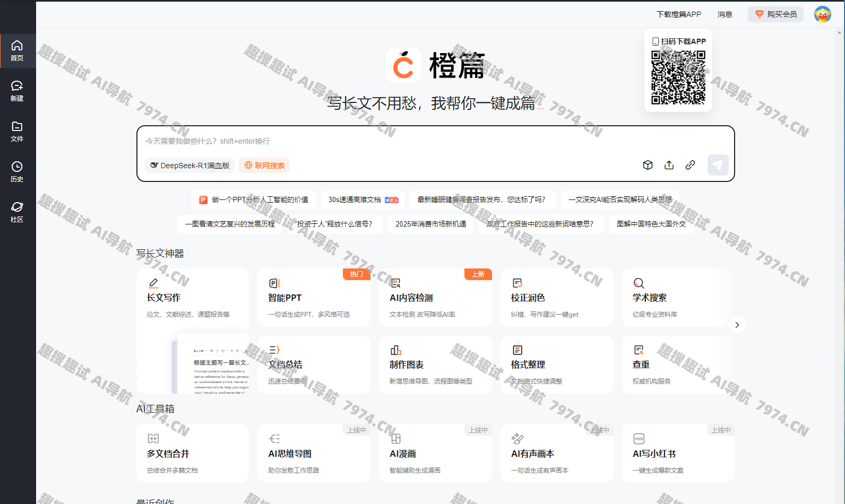Click the AI漫画 card icon
This screenshot has height=504, width=845.
pyautogui.click(x=395, y=438)
